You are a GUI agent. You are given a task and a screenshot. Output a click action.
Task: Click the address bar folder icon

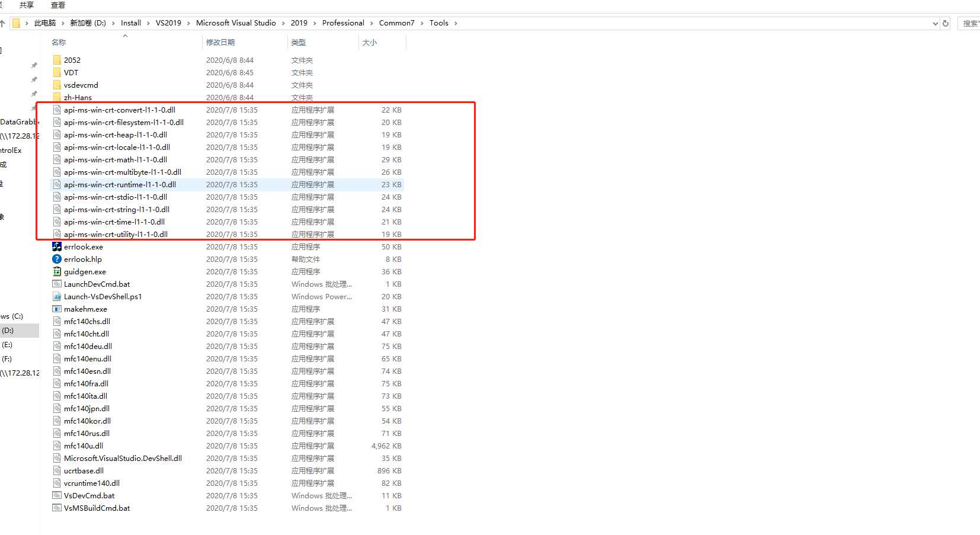pyautogui.click(x=17, y=23)
